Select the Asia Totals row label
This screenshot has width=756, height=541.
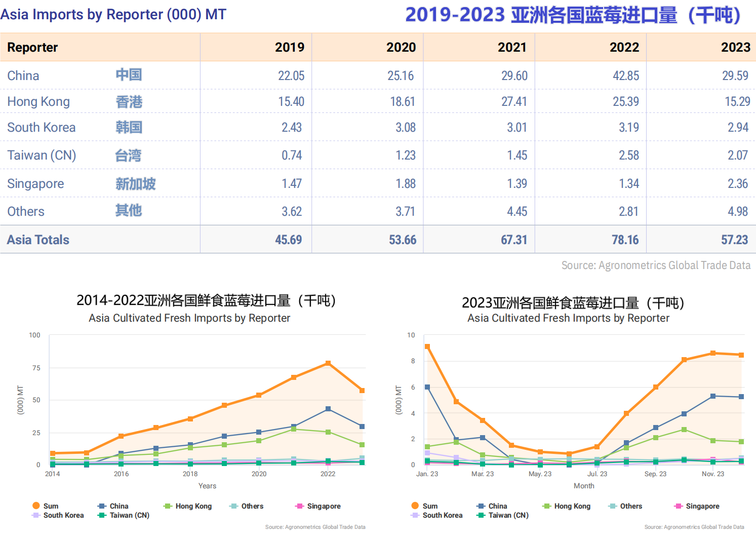[38, 240]
